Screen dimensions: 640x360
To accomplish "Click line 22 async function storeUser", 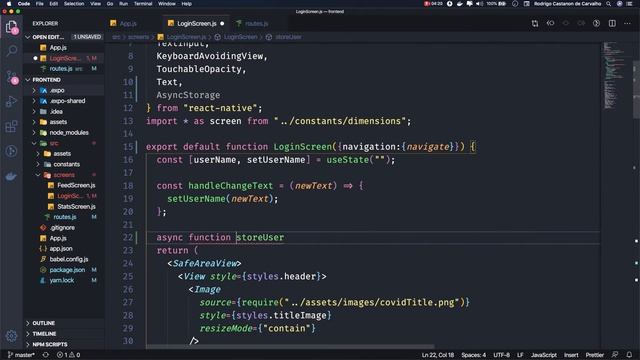I will tap(220, 238).
